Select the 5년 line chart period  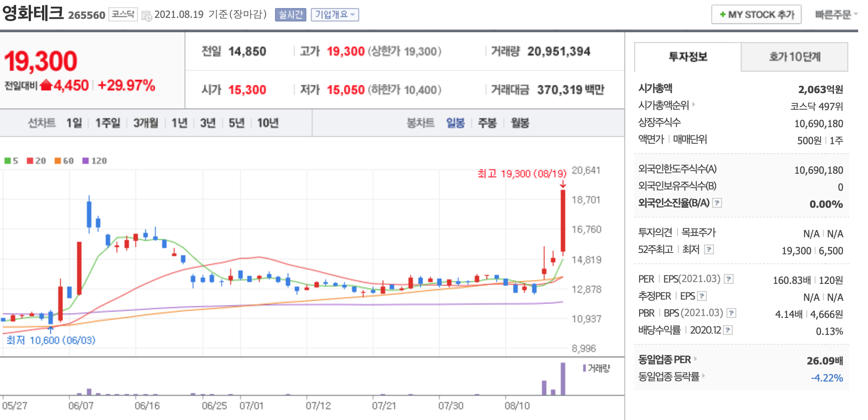point(236,123)
